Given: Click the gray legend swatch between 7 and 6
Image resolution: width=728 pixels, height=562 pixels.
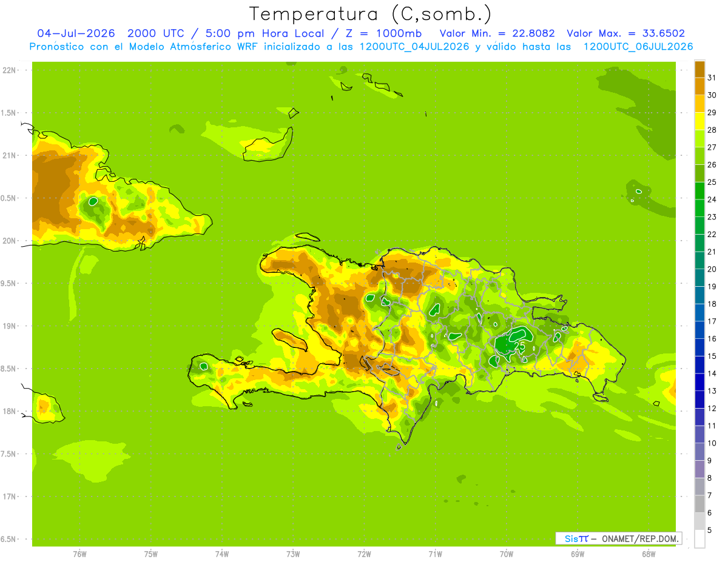Looking at the screenshot, I should point(699,504).
